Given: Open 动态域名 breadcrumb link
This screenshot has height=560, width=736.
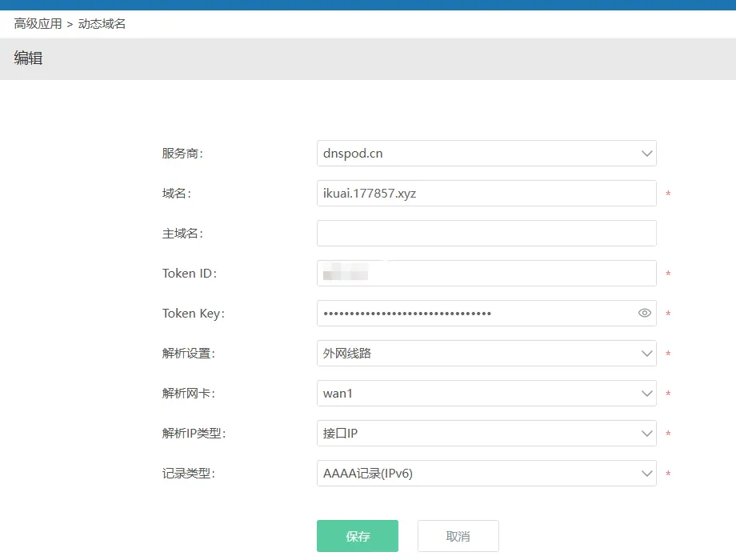Looking at the screenshot, I should coord(102,24).
